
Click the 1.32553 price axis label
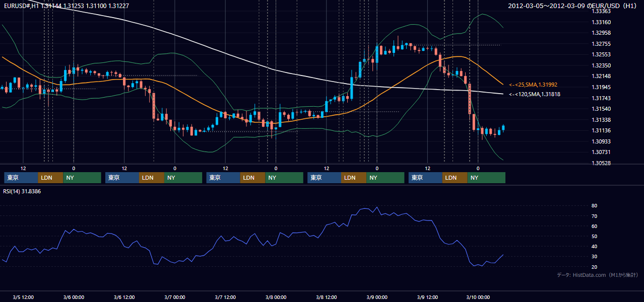click(601, 54)
